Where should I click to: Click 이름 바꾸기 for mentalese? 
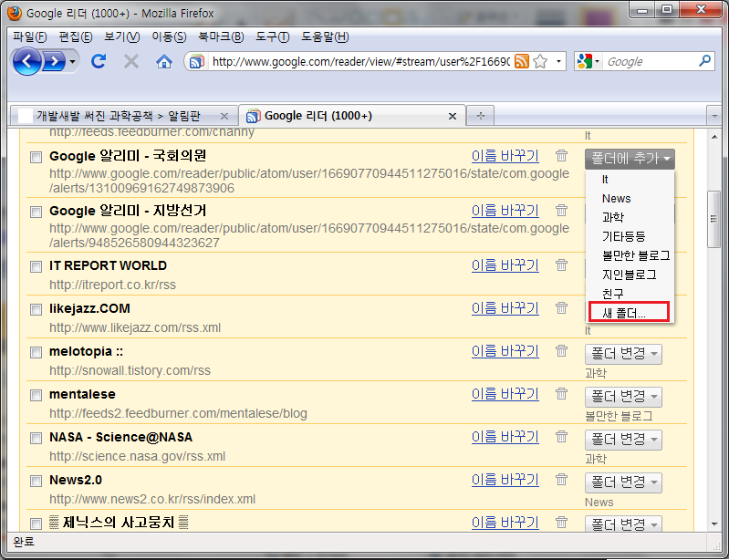point(505,394)
